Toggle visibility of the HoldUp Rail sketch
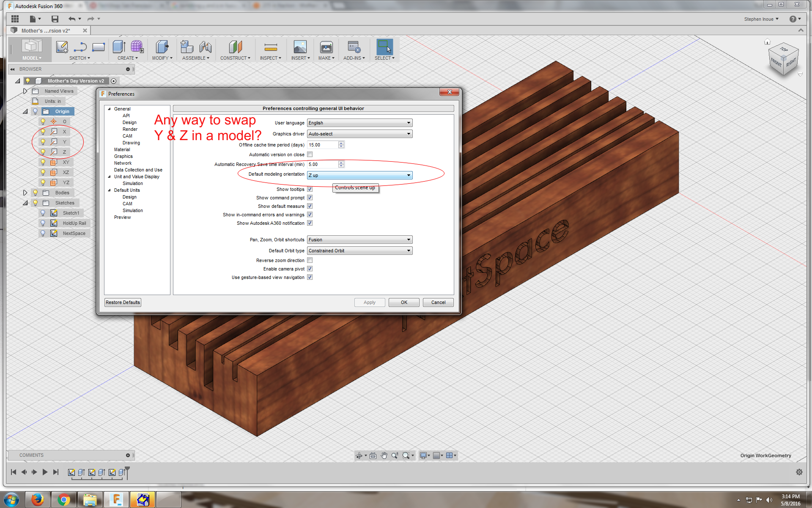 click(43, 223)
